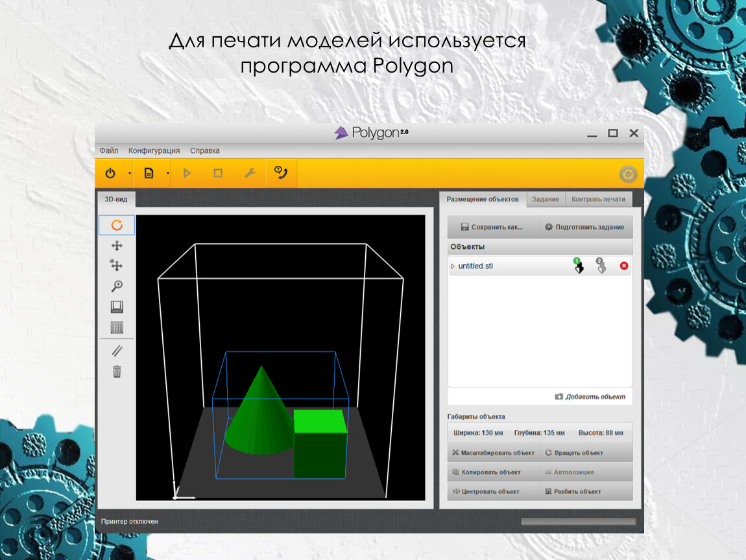Select the move view arrows tool
Viewport: 746px width, 560px height.
pos(117,245)
